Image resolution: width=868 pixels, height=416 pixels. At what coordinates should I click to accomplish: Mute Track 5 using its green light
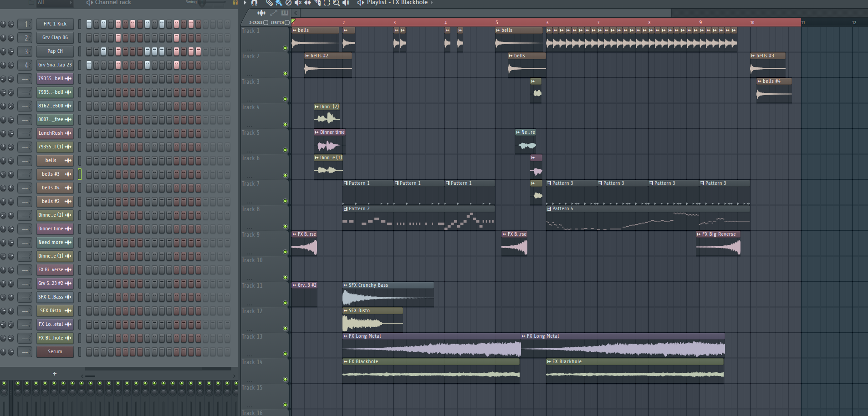(x=286, y=150)
